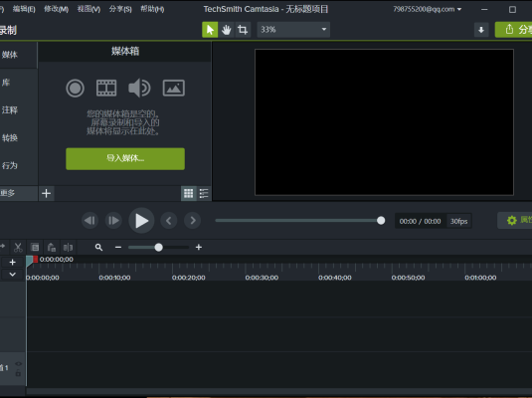Select the Annotations (注释) sidebar tab
This screenshot has height=398, width=532.
[18, 110]
